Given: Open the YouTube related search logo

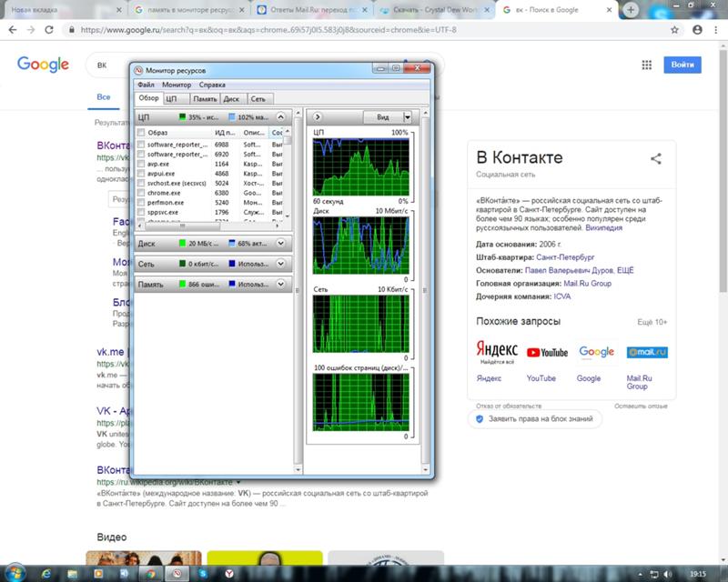Looking at the screenshot, I should point(547,352).
